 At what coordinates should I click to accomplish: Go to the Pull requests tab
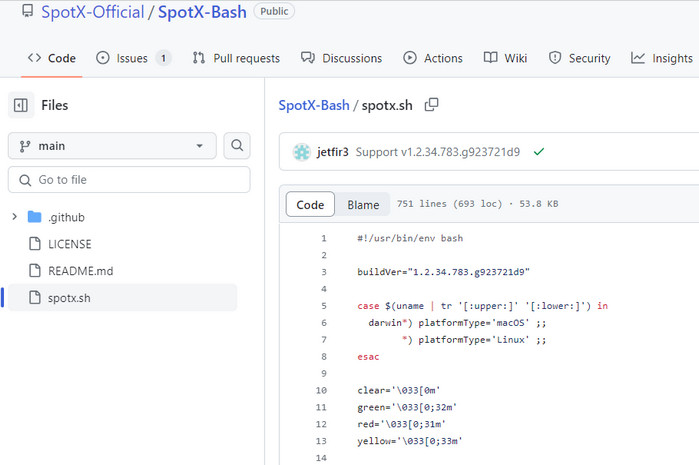236,58
